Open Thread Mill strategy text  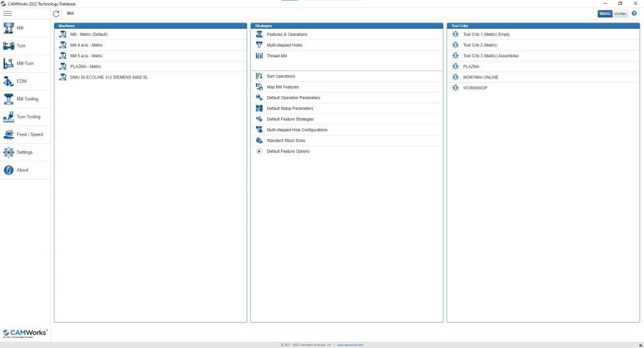coord(277,56)
